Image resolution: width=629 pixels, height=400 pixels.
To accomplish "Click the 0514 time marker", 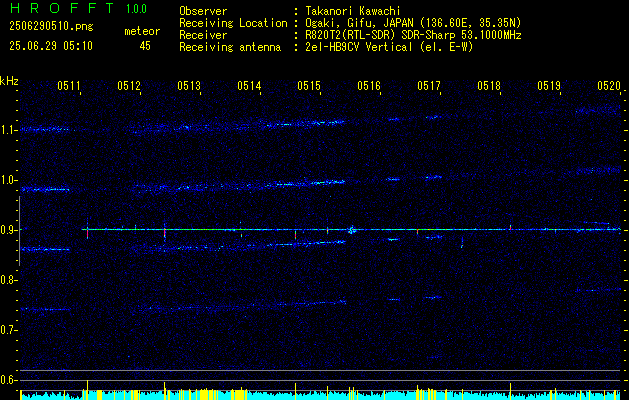I will [250, 85].
